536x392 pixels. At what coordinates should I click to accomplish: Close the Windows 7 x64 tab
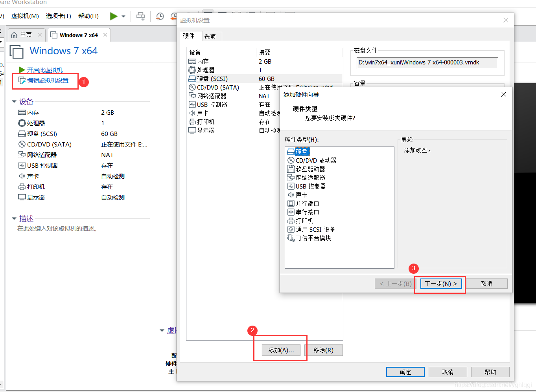click(x=105, y=35)
